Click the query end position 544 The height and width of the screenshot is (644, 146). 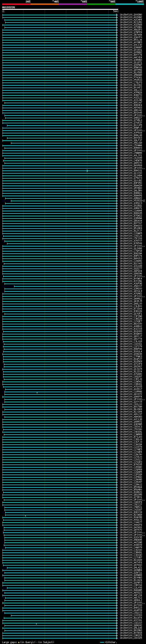coord(115,11)
